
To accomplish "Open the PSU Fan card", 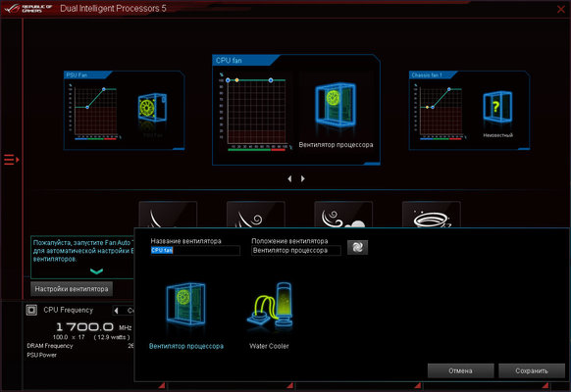I will coord(125,110).
